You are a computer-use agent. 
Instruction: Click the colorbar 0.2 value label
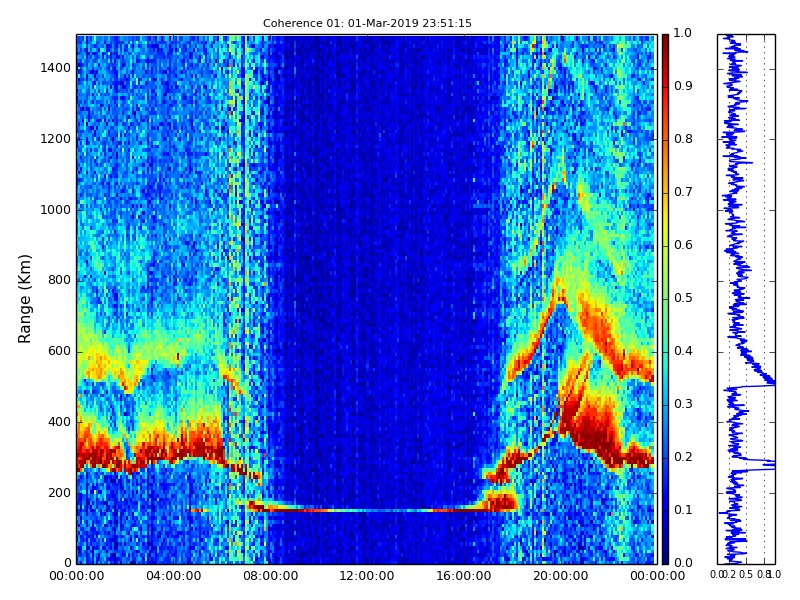click(x=683, y=457)
